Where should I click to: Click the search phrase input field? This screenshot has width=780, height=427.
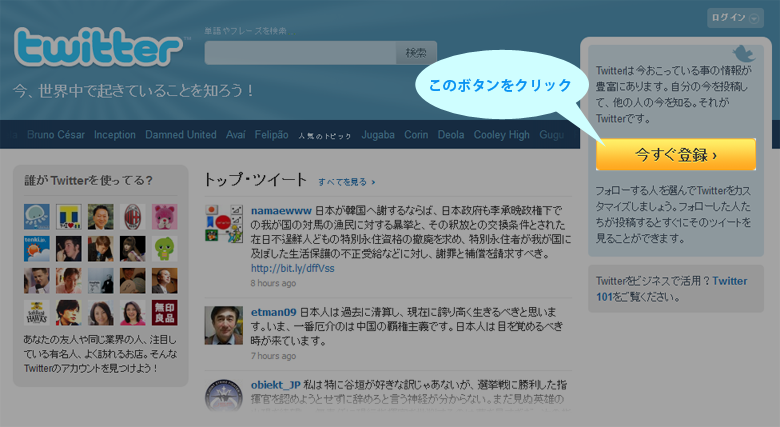coord(300,53)
